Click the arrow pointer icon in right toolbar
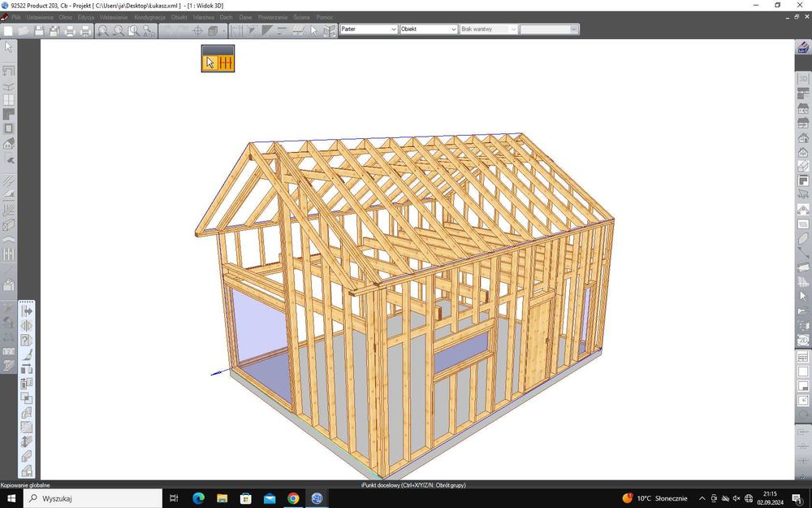Image resolution: width=812 pixels, height=508 pixels. [803, 296]
